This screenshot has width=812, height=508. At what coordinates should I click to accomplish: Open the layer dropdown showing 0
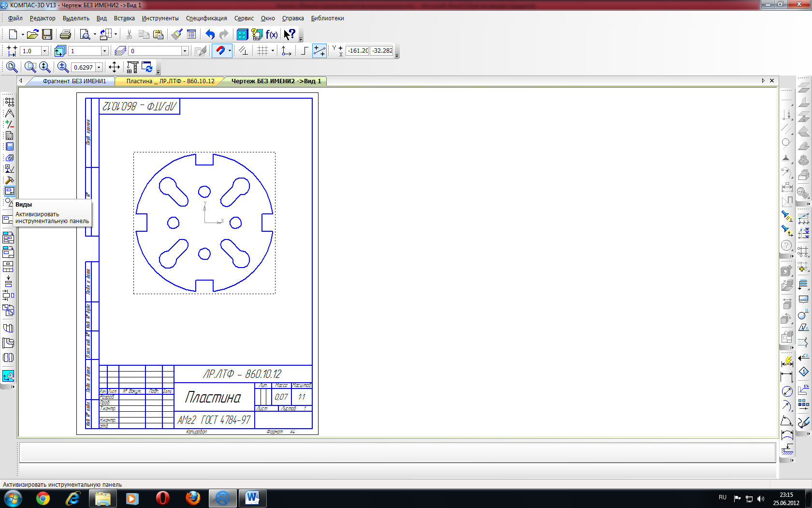click(x=185, y=51)
